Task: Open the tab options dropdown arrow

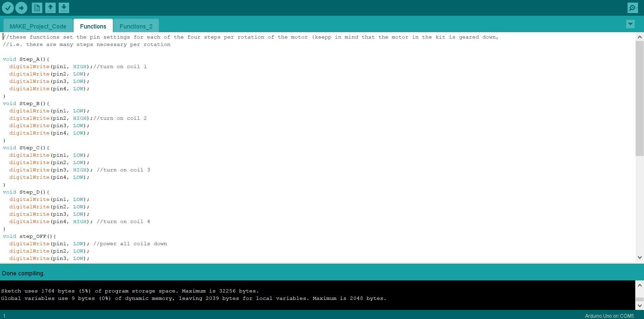Action: (x=630, y=24)
